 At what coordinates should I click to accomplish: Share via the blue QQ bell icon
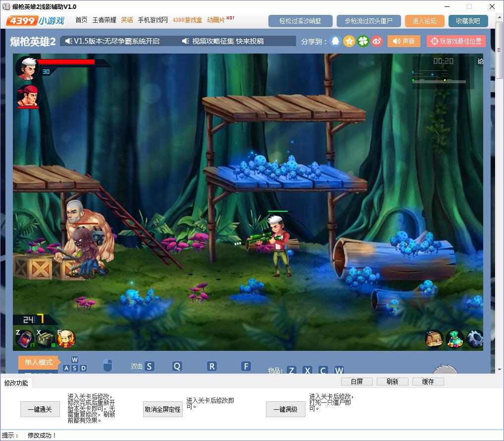click(335, 41)
